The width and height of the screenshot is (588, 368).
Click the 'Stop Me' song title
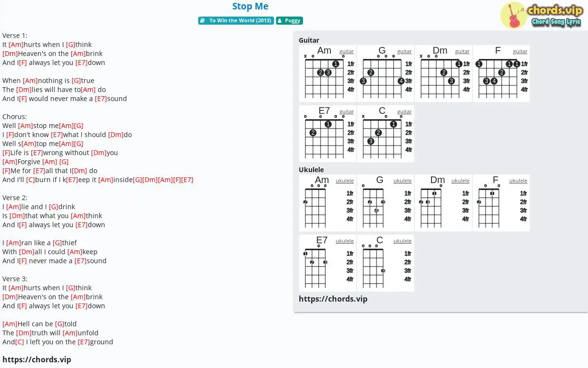(x=250, y=6)
